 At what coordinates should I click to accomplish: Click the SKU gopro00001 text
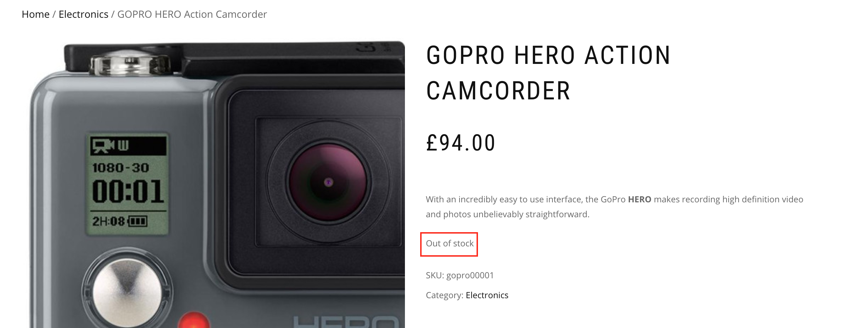tap(460, 275)
